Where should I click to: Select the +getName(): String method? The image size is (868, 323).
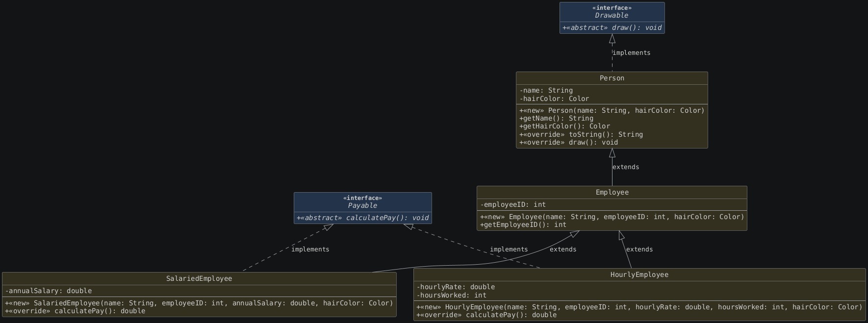pyautogui.click(x=556, y=118)
